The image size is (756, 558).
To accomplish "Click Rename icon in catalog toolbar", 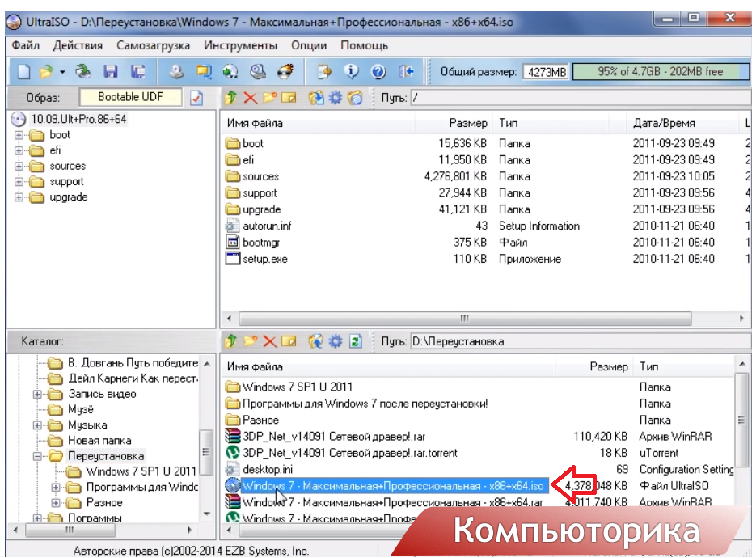I will 289,341.
